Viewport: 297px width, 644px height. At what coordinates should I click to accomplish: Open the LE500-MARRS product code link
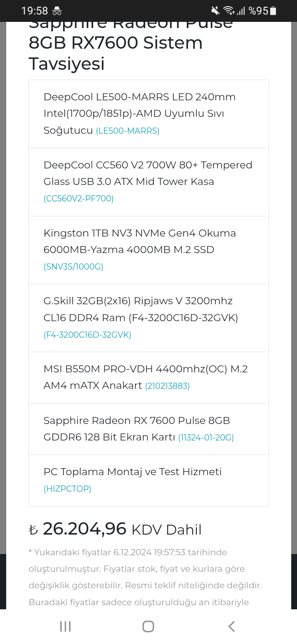tap(127, 131)
